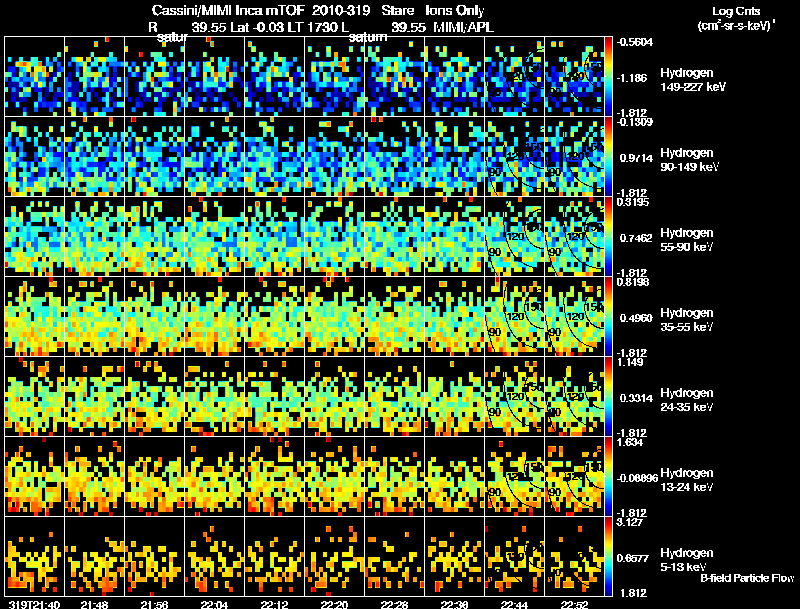The image size is (800, 609).
Task: Click the colorbar value '1.634'
Action: 630,442
